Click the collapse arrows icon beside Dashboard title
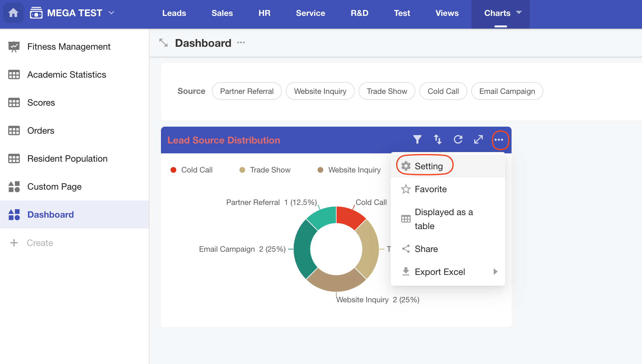This screenshot has height=364, width=642. [x=164, y=43]
